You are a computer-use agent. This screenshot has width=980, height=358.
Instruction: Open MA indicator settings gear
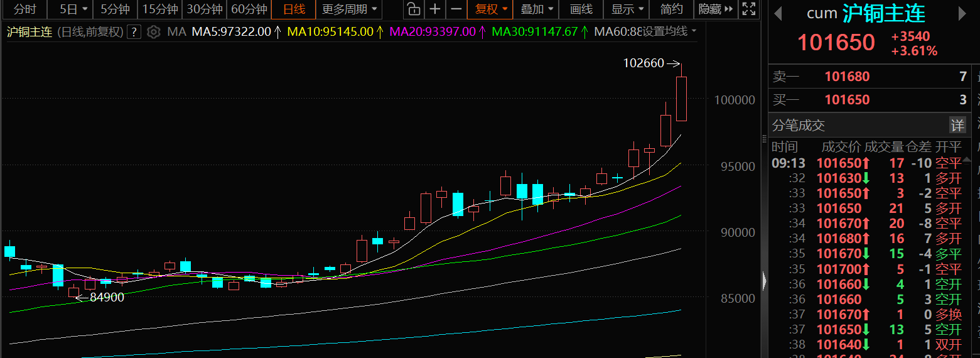coord(154,31)
